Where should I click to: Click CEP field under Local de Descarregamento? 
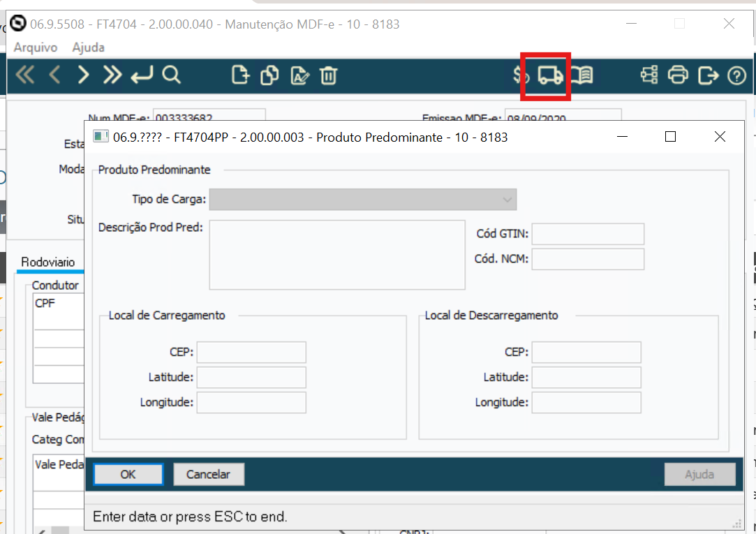coord(586,353)
